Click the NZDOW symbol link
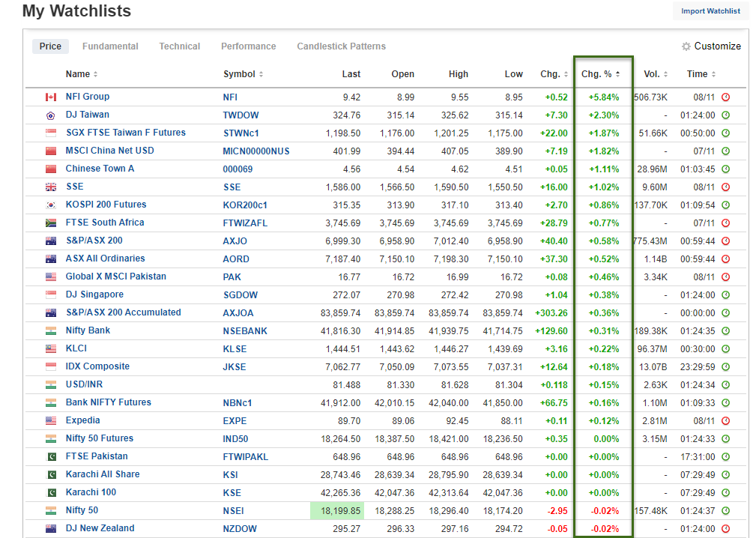The width and height of the screenshot is (756, 538). [240, 529]
